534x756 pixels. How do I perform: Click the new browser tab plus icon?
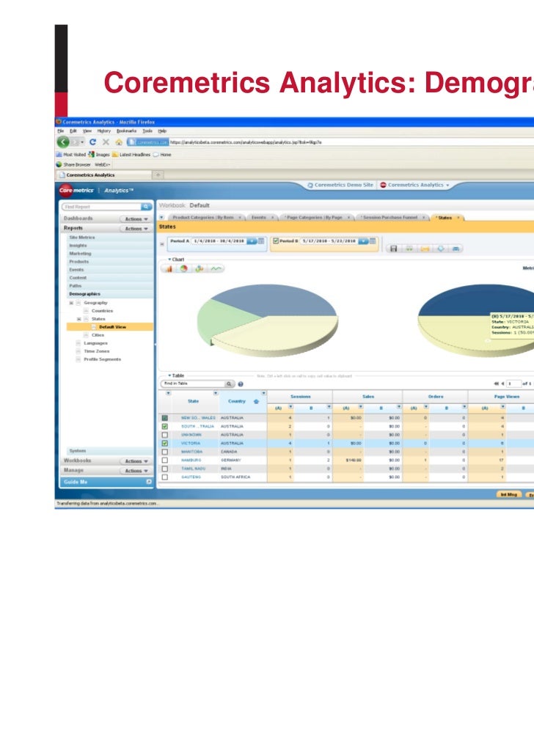[158, 175]
